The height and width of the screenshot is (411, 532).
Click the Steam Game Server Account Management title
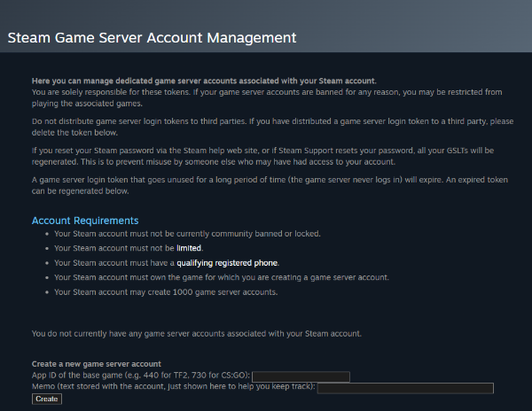click(x=152, y=38)
